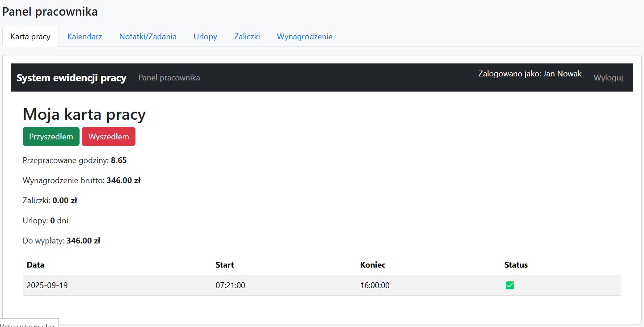This screenshot has width=644, height=327.
Task: Select the 2025-09-19 date cell
Action: coord(47,285)
